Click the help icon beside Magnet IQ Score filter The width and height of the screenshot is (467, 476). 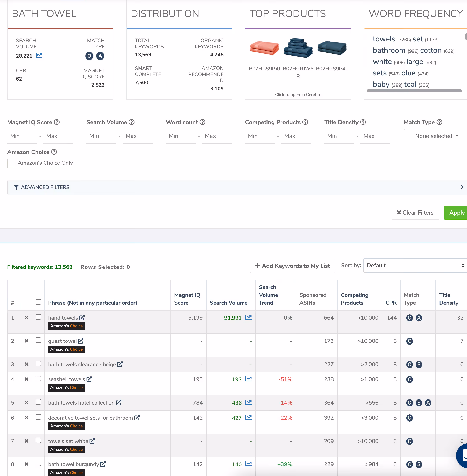57,122
